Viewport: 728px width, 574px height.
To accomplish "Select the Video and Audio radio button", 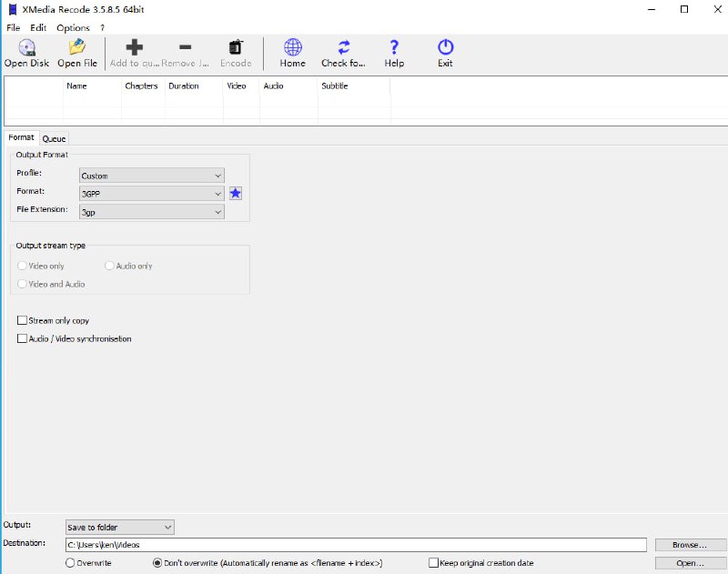I will coord(22,284).
